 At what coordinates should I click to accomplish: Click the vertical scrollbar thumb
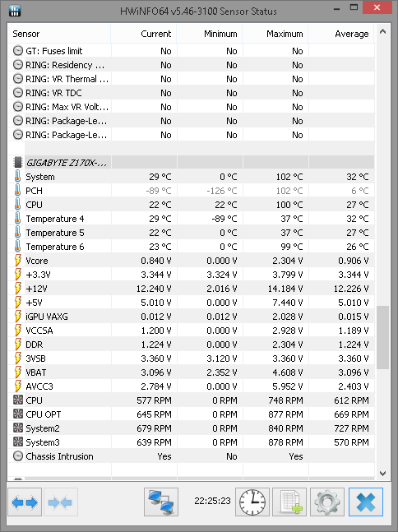pyautogui.click(x=382, y=337)
